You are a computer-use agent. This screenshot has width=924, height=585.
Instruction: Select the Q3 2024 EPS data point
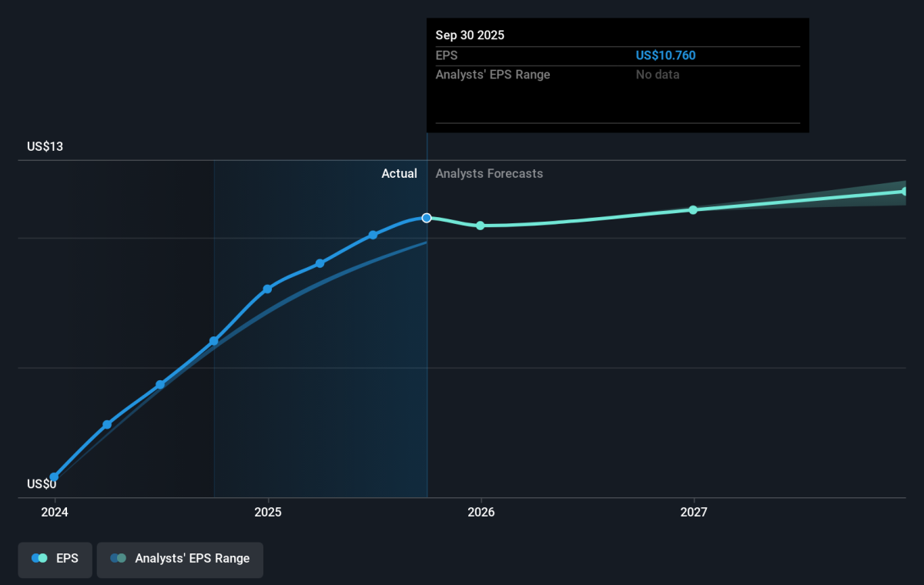tap(214, 341)
